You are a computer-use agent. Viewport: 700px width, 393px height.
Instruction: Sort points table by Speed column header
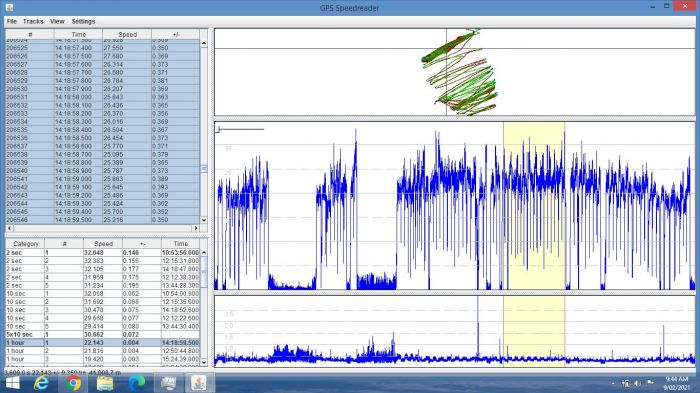point(127,34)
